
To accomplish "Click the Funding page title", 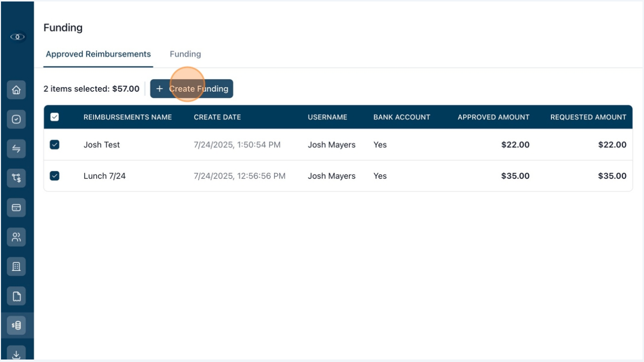I will [x=63, y=27].
